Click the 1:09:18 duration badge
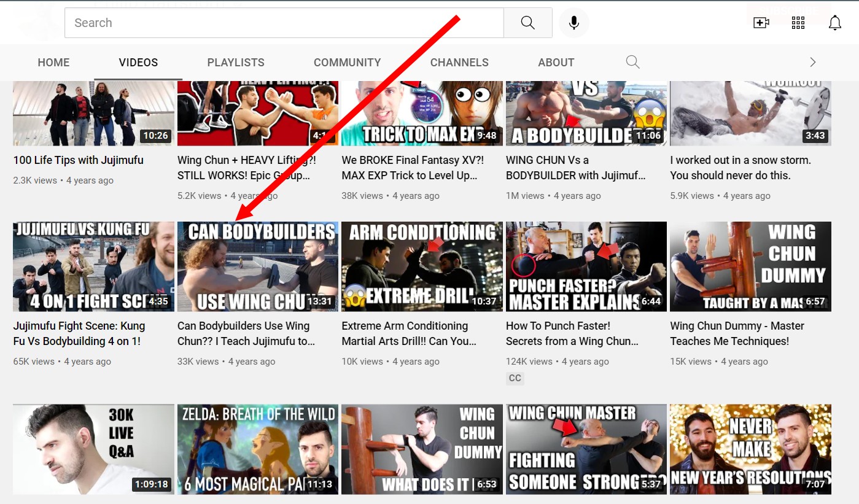This screenshot has width=859, height=504. pyautogui.click(x=151, y=484)
